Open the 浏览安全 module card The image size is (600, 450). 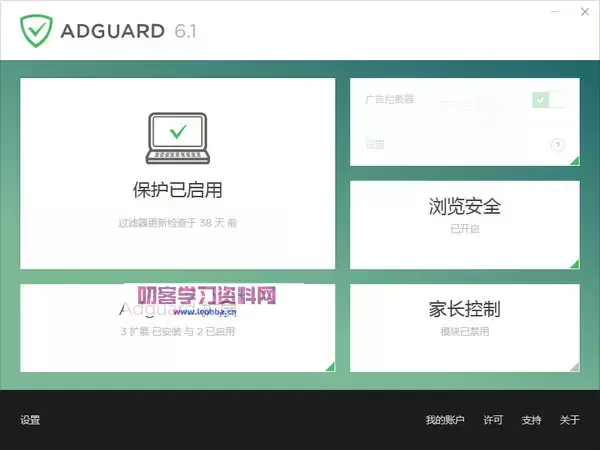point(465,225)
